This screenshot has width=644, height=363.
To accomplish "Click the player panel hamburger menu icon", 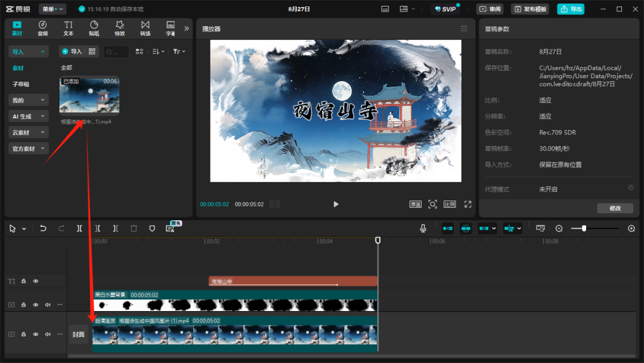I will pos(464,29).
